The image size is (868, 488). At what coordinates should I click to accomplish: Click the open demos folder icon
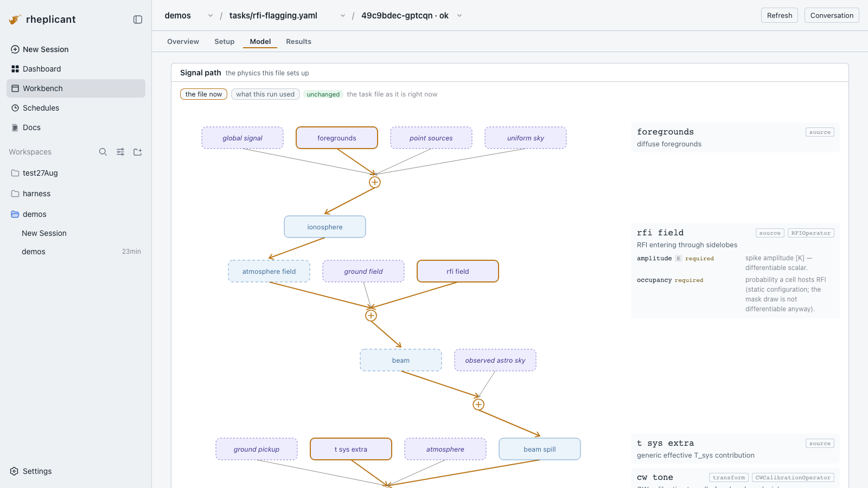point(15,214)
